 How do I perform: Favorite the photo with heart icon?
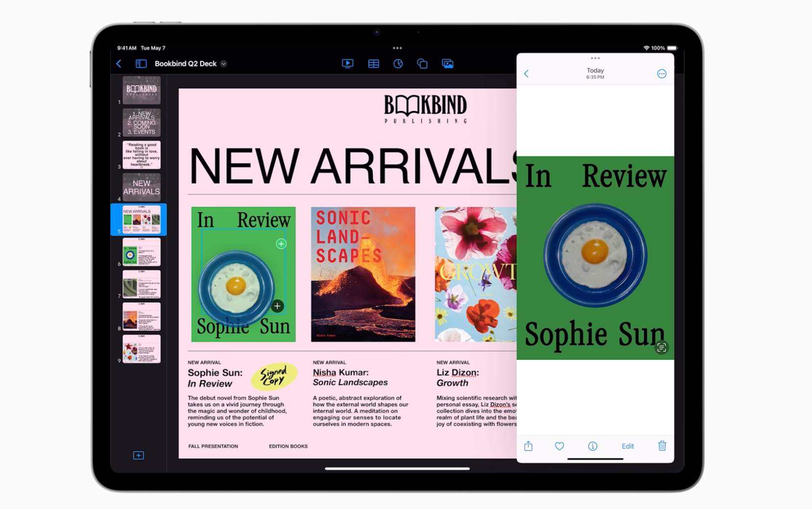559,446
